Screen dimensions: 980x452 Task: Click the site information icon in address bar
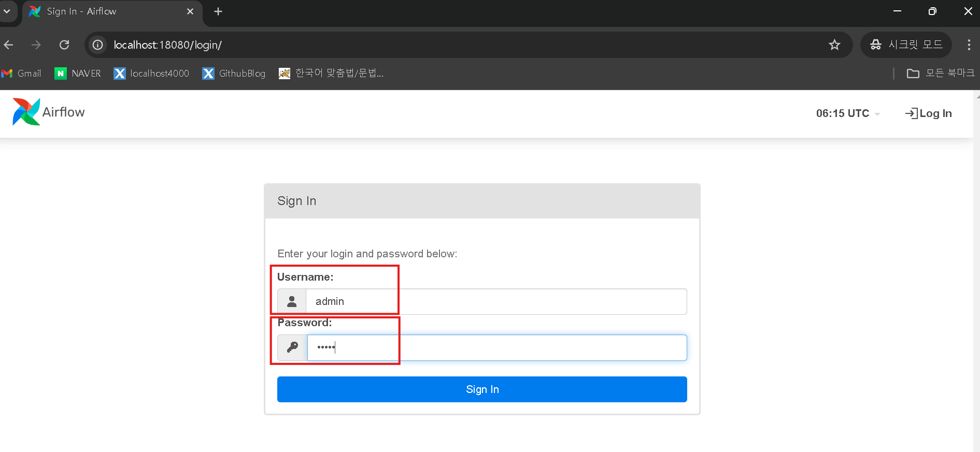(x=97, y=45)
